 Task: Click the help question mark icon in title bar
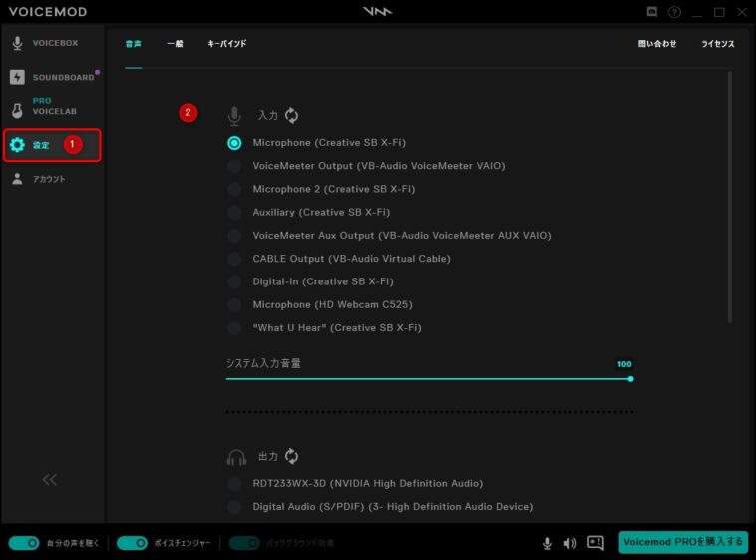pyautogui.click(x=674, y=12)
